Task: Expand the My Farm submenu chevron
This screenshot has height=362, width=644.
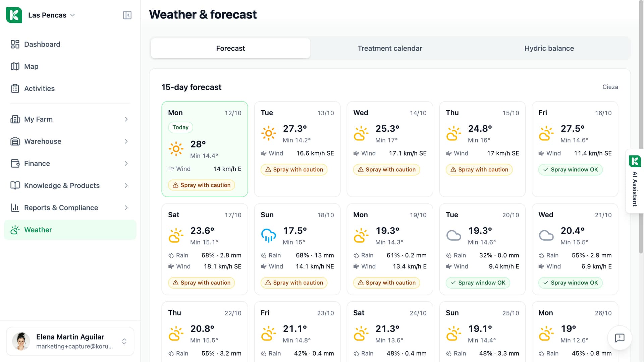Action: pyautogui.click(x=126, y=119)
